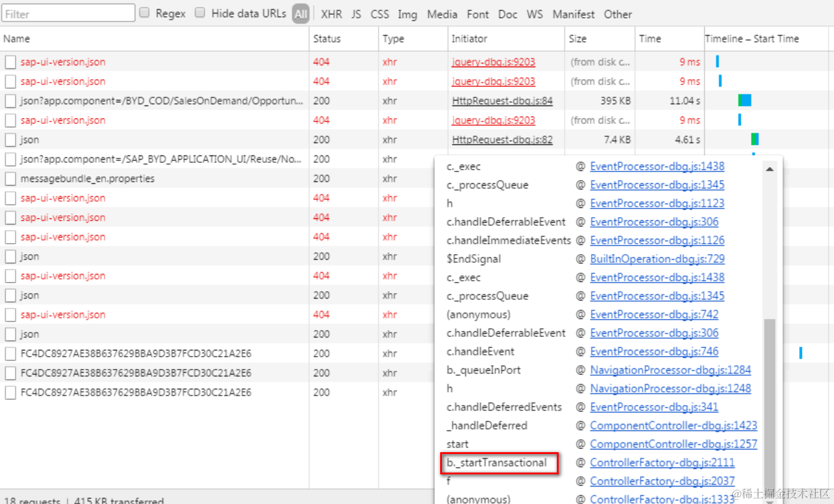This screenshot has width=834, height=504.
Task: Open initiator HttpRequest-dbg.js:82
Action: 502,139
